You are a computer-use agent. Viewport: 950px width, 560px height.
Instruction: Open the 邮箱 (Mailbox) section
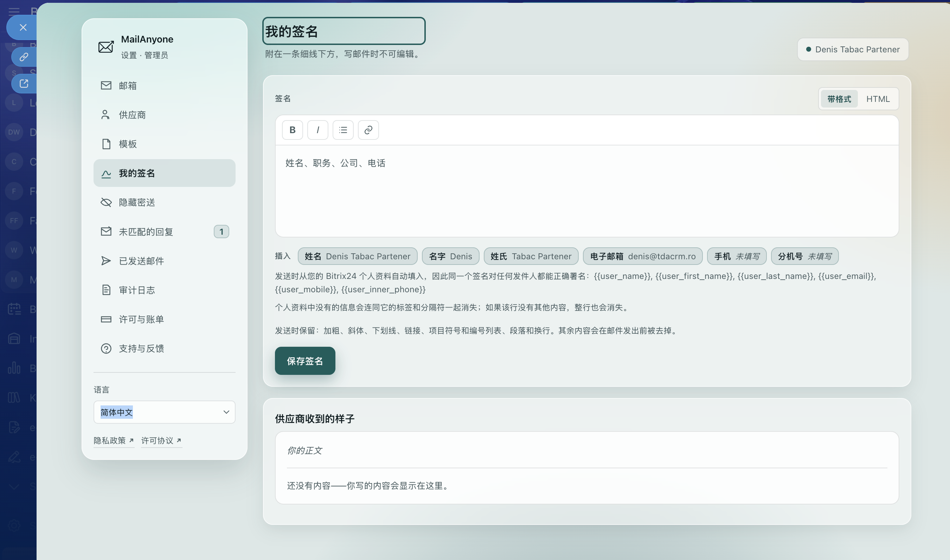(164, 86)
